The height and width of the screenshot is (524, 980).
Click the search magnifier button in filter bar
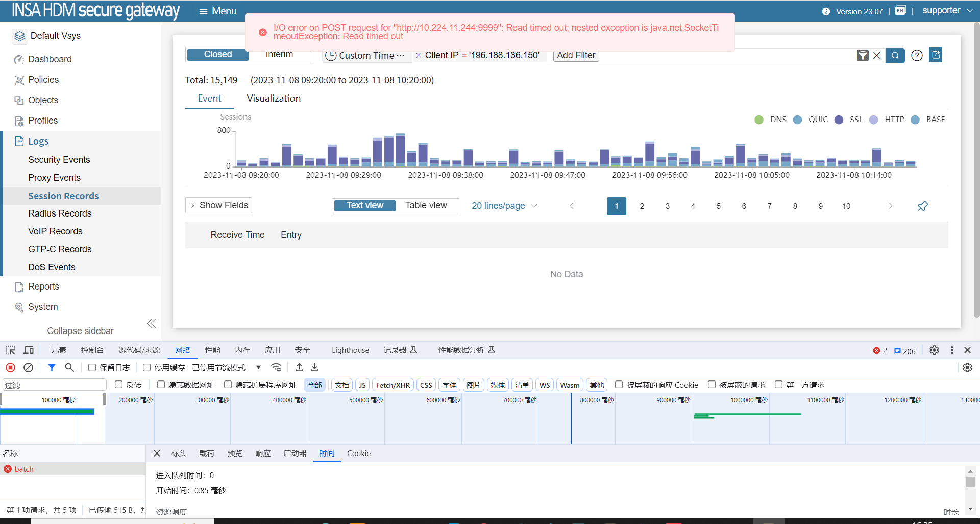coord(895,55)
